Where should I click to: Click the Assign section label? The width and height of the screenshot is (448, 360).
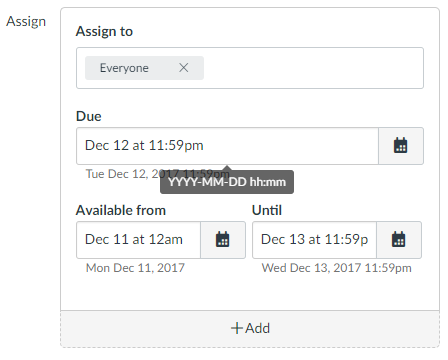26,22
